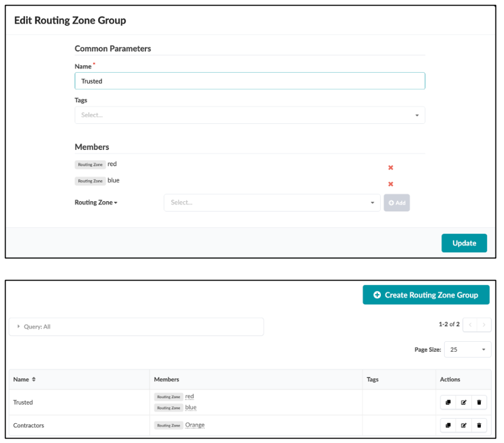Viewport: 504px width, 443px height.
Task: Remove the blue routing zone member
Action: click(x=391, y=184)
